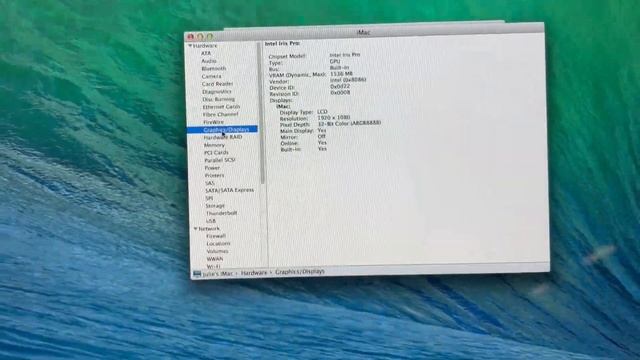Collapse the Hardware section triangle

(x=190, y=46)
